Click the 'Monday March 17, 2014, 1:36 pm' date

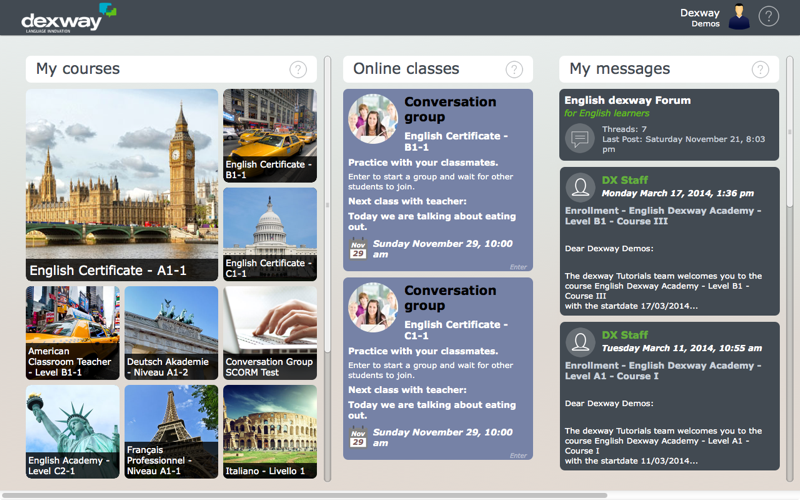pyautogui.click(x=678, y=193)
